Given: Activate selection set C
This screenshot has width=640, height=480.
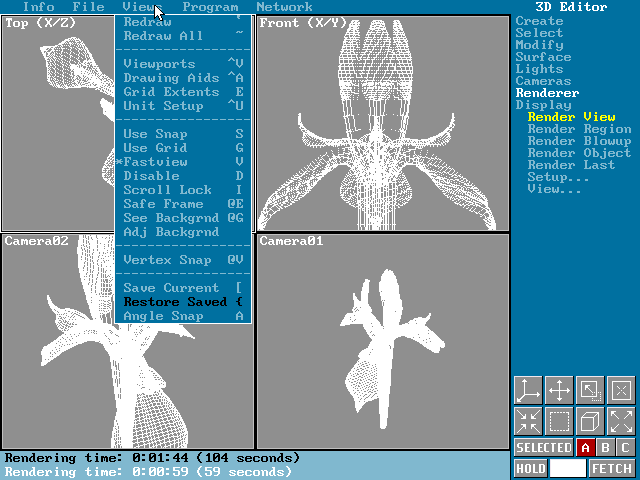Looking at the screenshot, I should pos(625,447).
